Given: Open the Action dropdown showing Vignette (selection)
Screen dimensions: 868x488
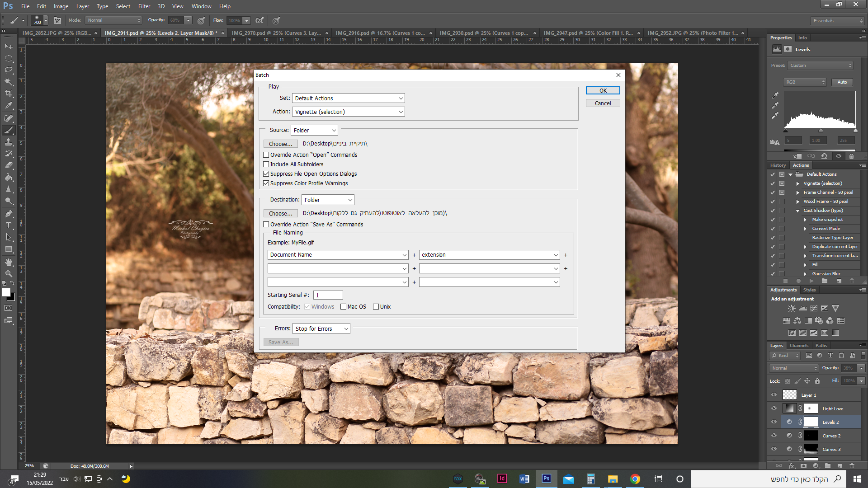Looking at the screenshot, I should 348,112.
